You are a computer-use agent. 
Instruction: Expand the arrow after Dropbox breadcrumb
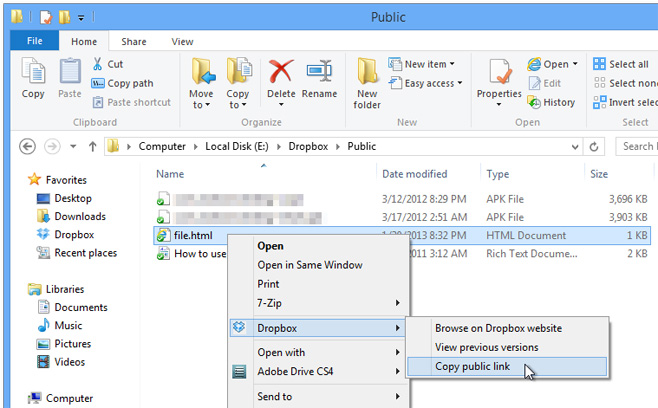[338, 146]
